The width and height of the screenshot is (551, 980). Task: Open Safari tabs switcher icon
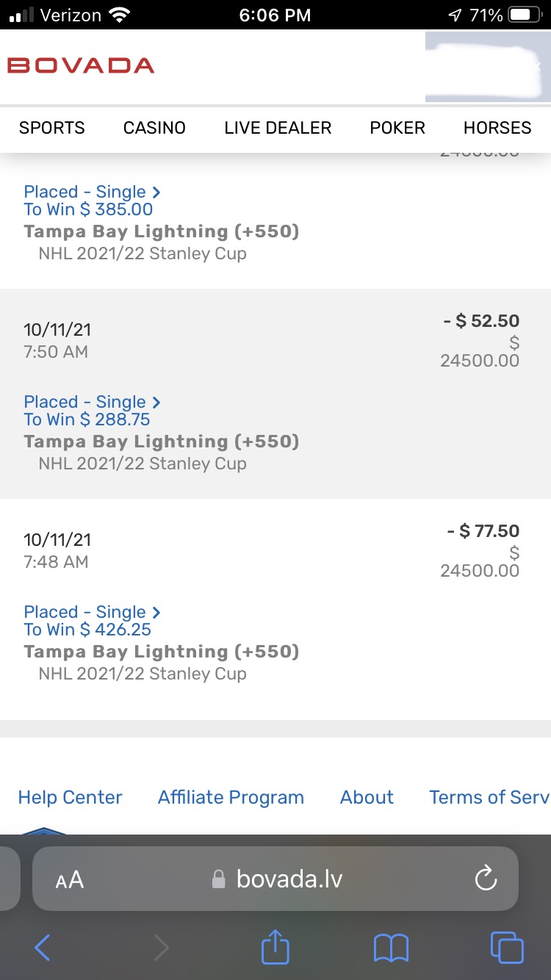[507, 948]
